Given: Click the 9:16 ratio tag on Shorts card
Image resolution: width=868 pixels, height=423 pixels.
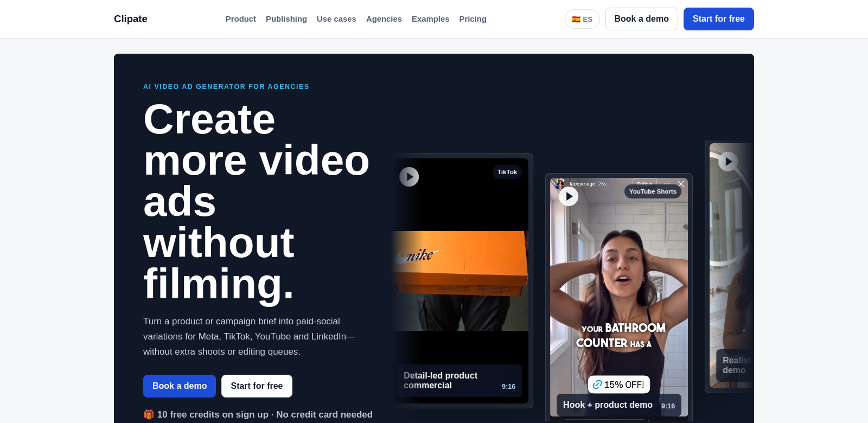Looking at the screenshot, I should [x=668, y=406].
